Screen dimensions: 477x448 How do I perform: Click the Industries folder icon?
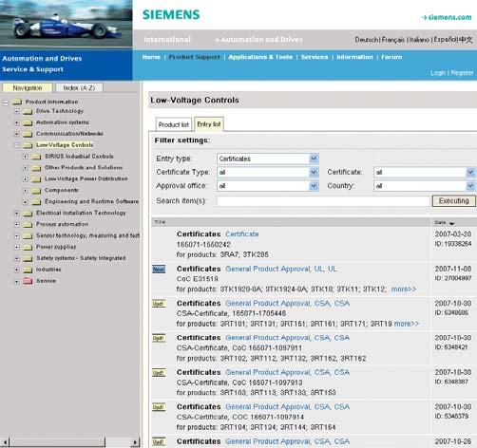28,270
